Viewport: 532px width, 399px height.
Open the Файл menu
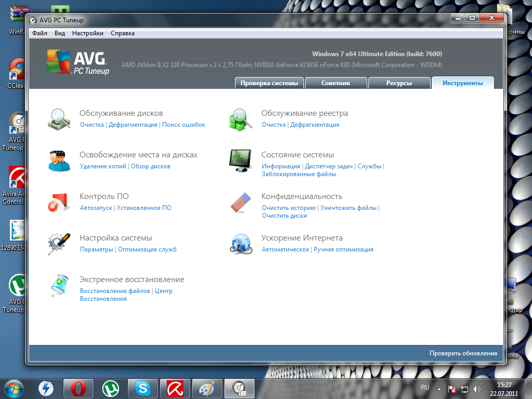click(39, 33)
